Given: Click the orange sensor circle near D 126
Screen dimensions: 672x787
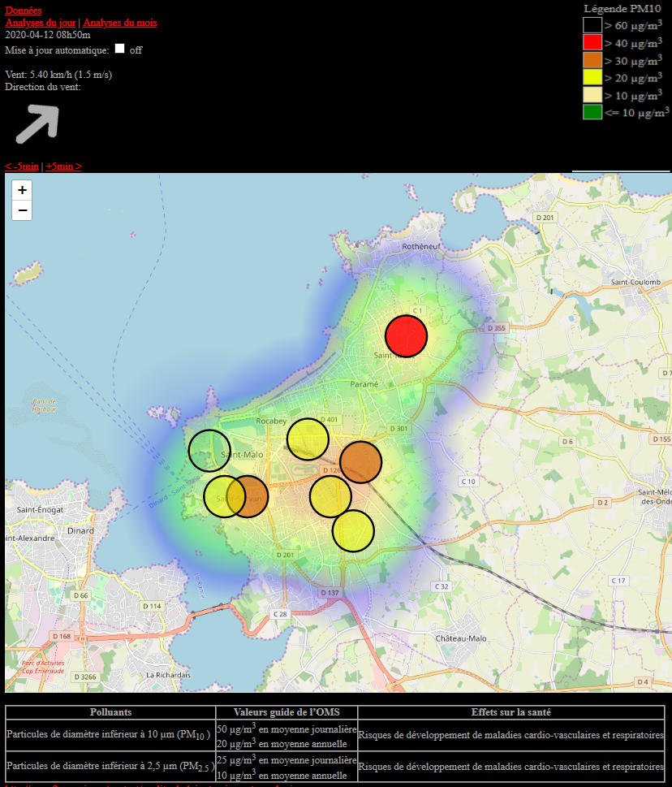Looking at the screenshot, I should click(x=360, y=462).
